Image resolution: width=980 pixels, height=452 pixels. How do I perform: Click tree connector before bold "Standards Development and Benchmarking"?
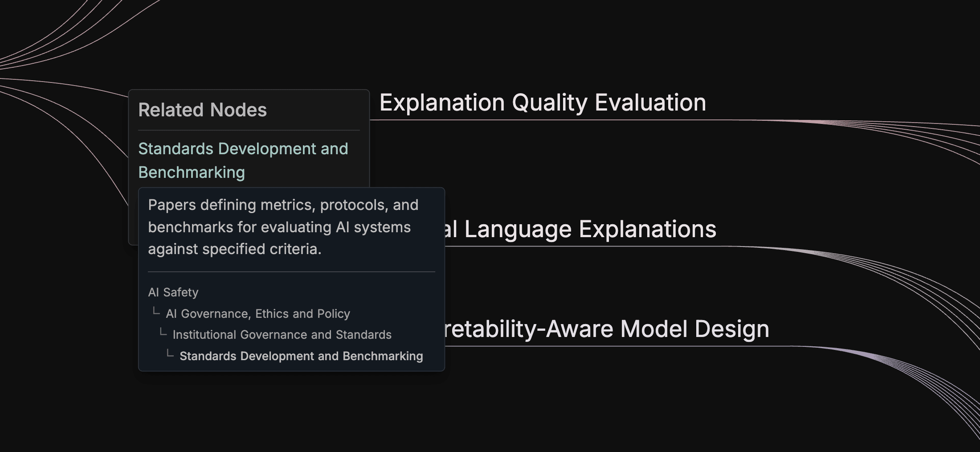pyautogui.click(x=170, y=354)
